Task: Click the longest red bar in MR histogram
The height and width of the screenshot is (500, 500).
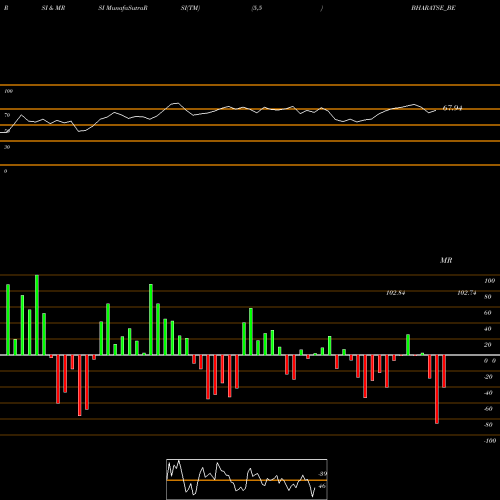Action: point(437,389)
